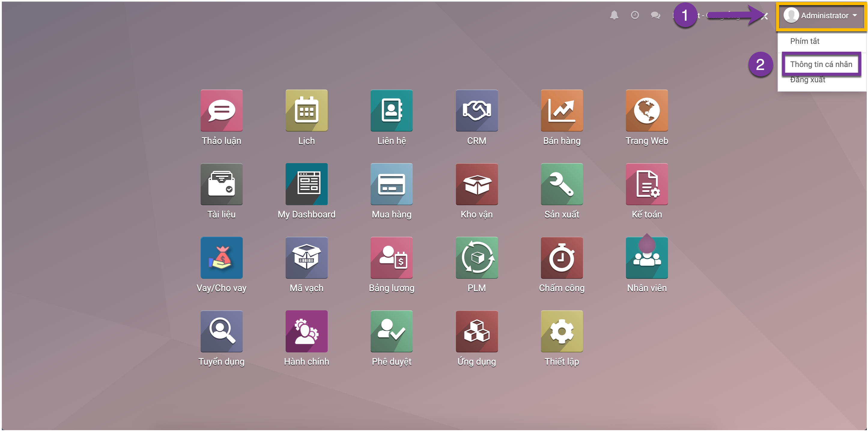Open the activities clock icon

coord(635,15)
